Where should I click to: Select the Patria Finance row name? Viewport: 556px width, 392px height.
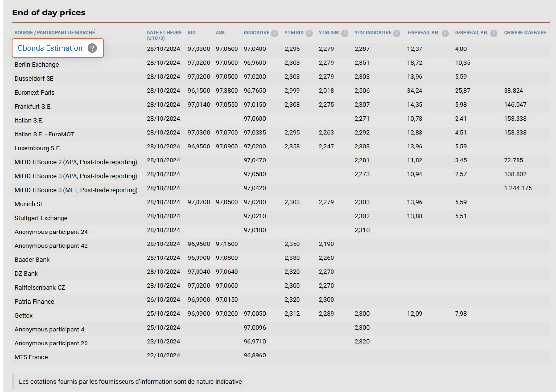pos(34,301)
